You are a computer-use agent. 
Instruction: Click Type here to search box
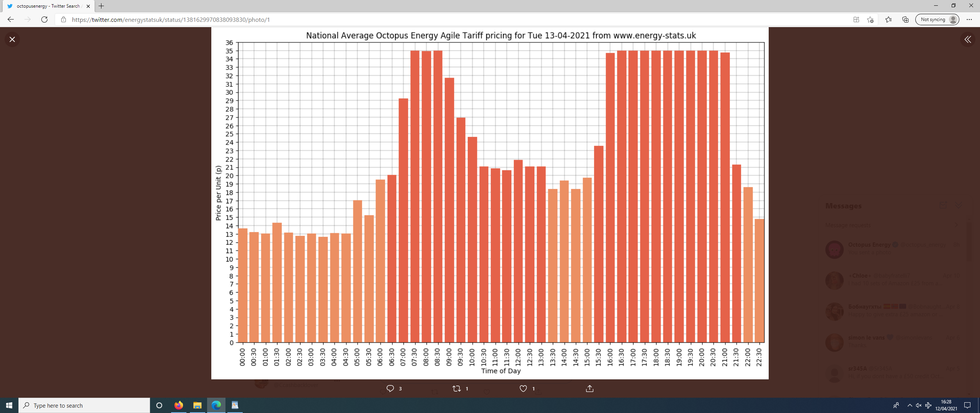84,405
